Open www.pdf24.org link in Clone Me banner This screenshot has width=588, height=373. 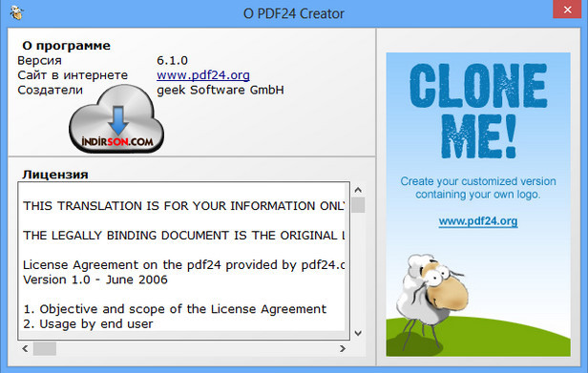tap(478, 221)
